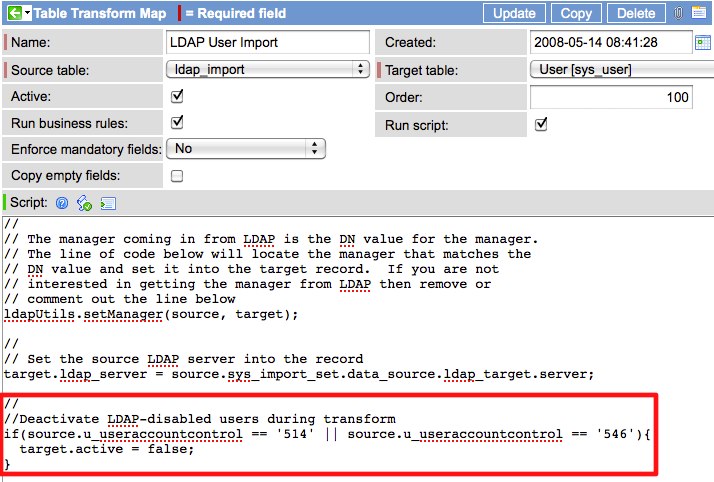714x482 pixels.
Task: Open the dropdown arrow next to back icon
Action: [29, 14]
